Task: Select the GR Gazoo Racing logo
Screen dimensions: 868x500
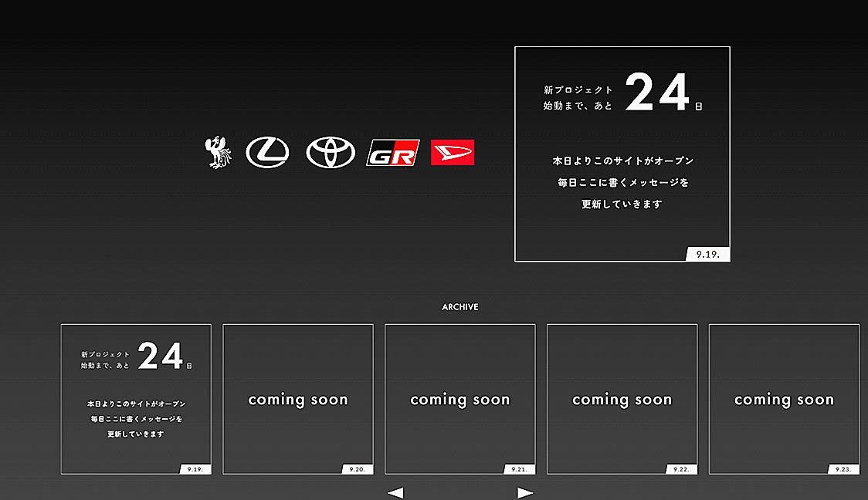Action: [x=392, y=153]
